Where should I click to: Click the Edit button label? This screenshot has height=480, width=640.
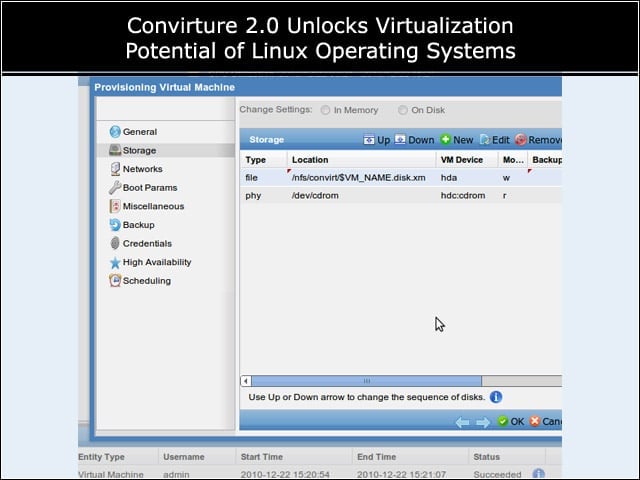coord(501,140)
